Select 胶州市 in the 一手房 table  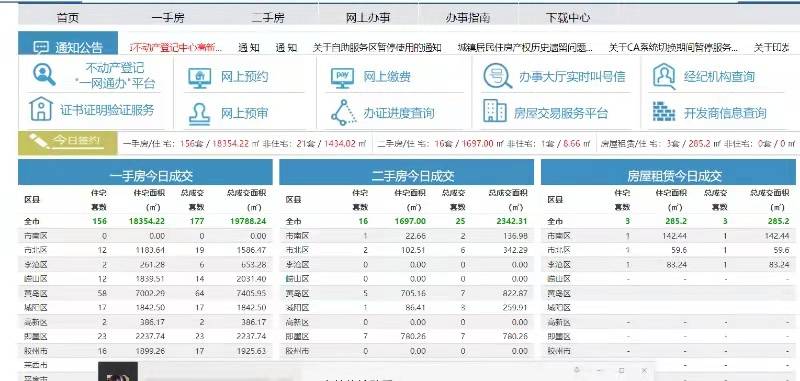[36, 351]
